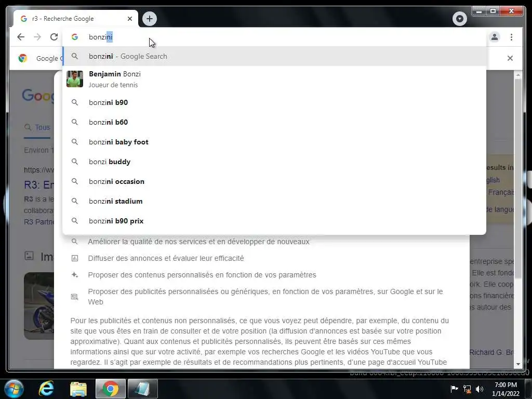Click the Images section icon
Viewport: 532px width, 399px height.
pyautogui.click(x=29, y=256)
